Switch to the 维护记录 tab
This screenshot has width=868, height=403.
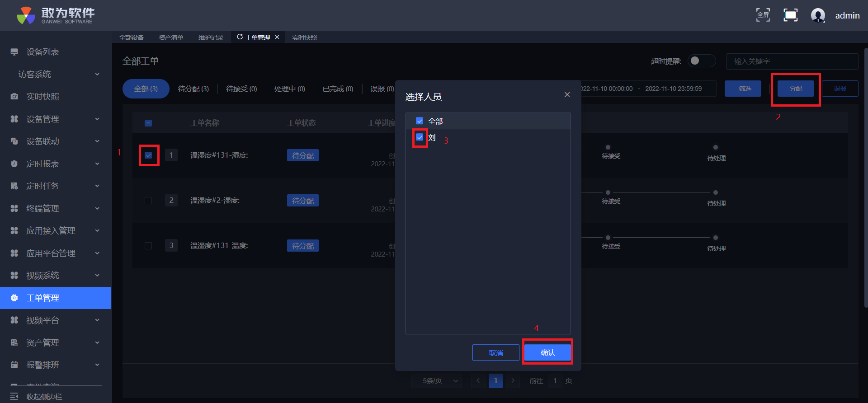click(x=211, y=37)
